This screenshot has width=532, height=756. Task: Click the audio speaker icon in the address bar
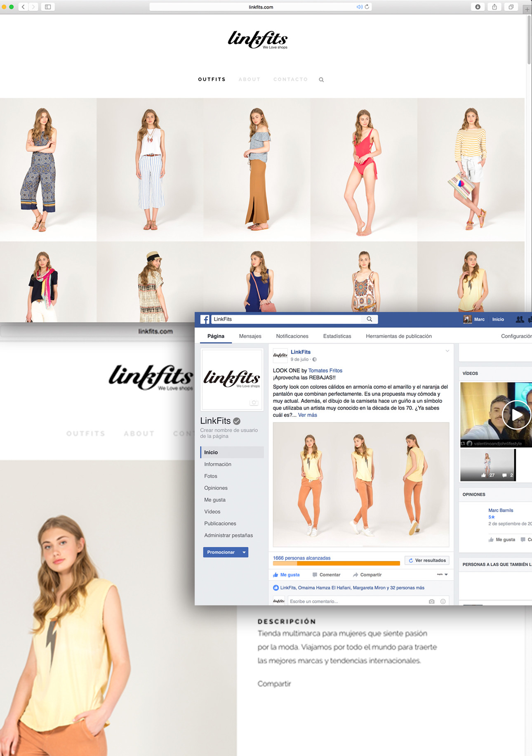point(359,7)
